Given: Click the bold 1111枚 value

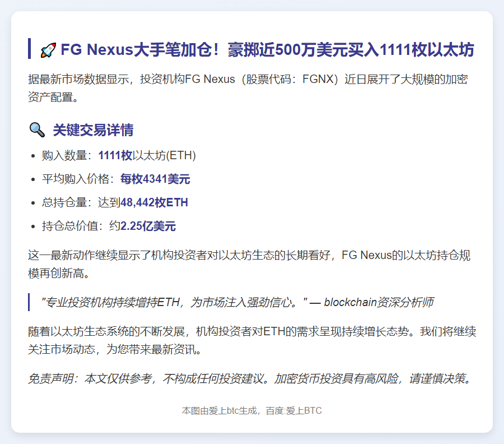Looking at the screenshot, I should click(x=115, y=155).
